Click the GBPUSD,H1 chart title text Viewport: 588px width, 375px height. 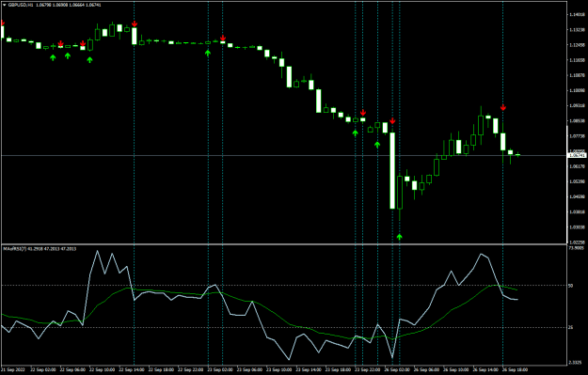tap(21, 5)
